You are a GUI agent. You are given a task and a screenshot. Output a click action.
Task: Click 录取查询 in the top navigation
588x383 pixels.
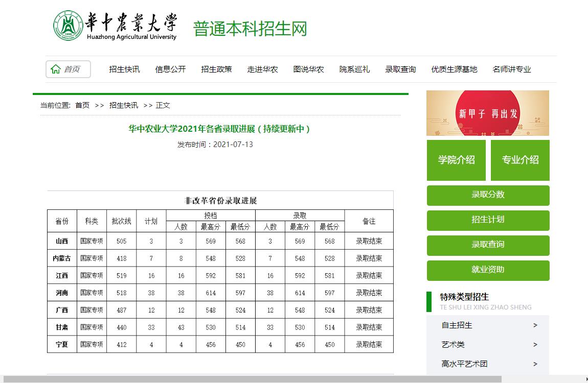[400, 69]
